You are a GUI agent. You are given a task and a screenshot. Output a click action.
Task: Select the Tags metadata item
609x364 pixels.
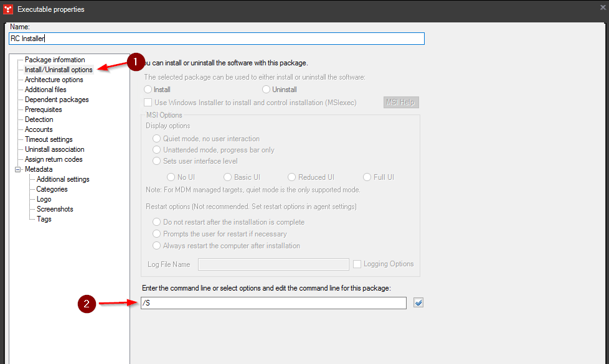[x=43, y=218]
